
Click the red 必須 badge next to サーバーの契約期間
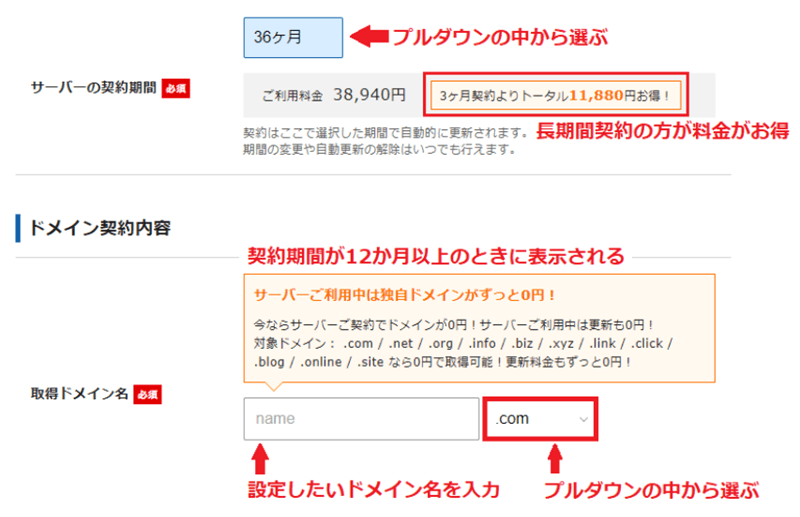click(175, 88)
